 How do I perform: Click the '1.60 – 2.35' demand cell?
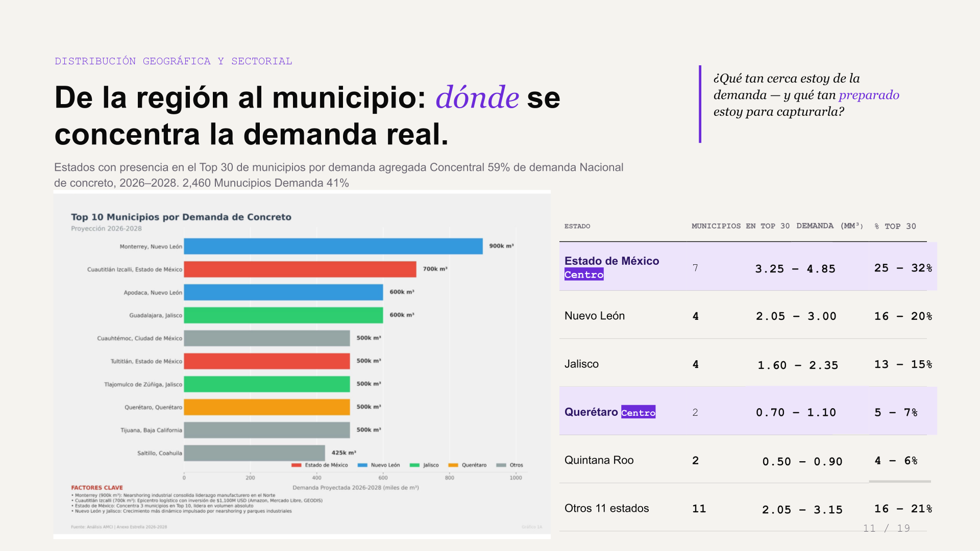pos(798,365)
